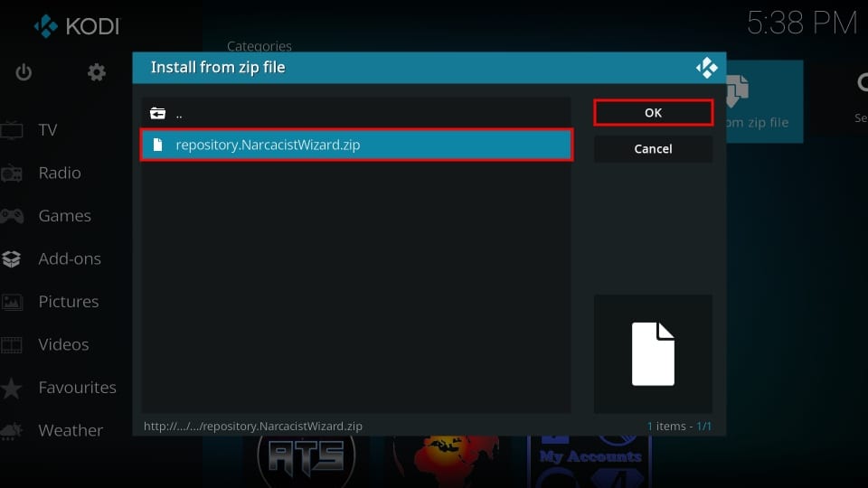The width and height of the screenshot is (868, 488).
Task: Click the zip file document icon in list
Action: coord(157,145)
